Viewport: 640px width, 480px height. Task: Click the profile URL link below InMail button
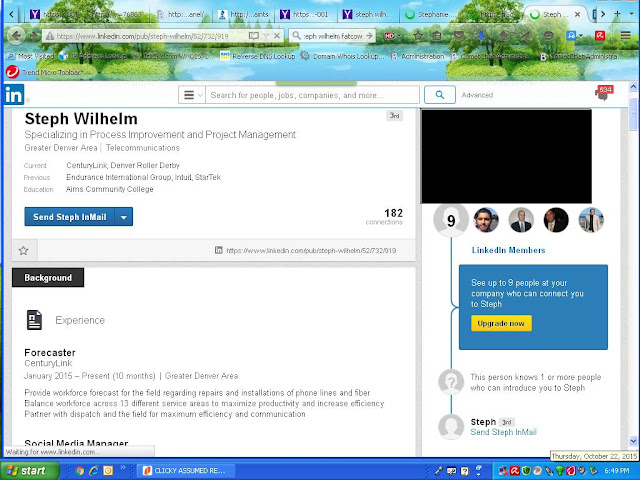(311, 251)
